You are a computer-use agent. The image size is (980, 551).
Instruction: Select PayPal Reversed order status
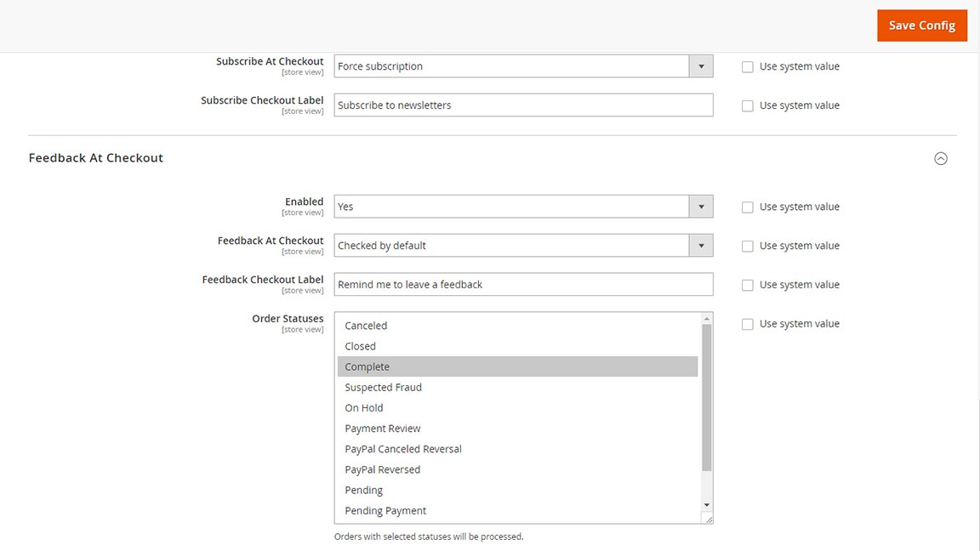(517, 469)
